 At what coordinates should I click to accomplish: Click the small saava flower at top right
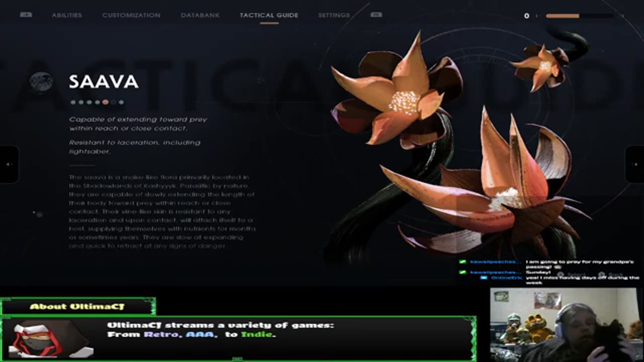coord(540,67)
